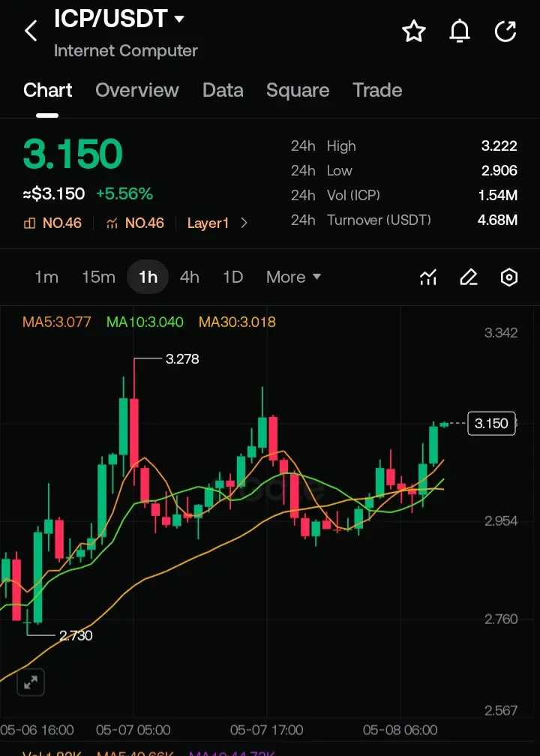
Task: Open chart indicators icon
Action: click(428, 277)
